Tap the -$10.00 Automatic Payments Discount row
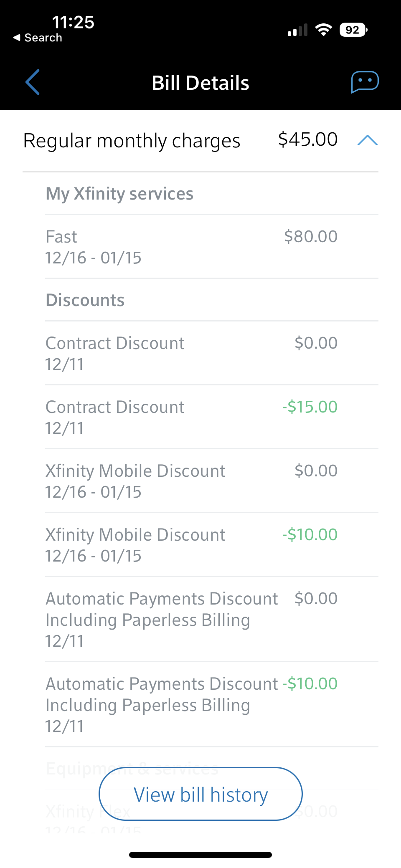The width and height of the screenshot is (401, 868). 191,704
